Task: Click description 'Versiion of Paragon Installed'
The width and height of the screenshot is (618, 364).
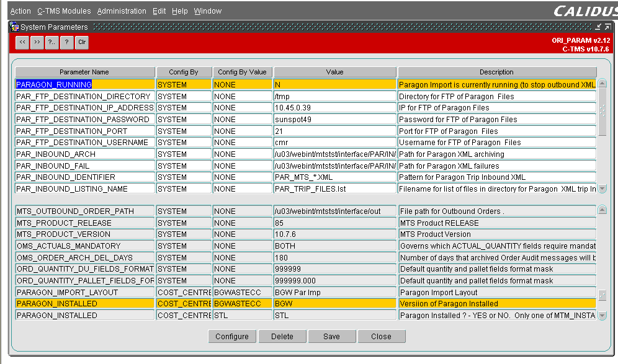Action: coord(498,304)
